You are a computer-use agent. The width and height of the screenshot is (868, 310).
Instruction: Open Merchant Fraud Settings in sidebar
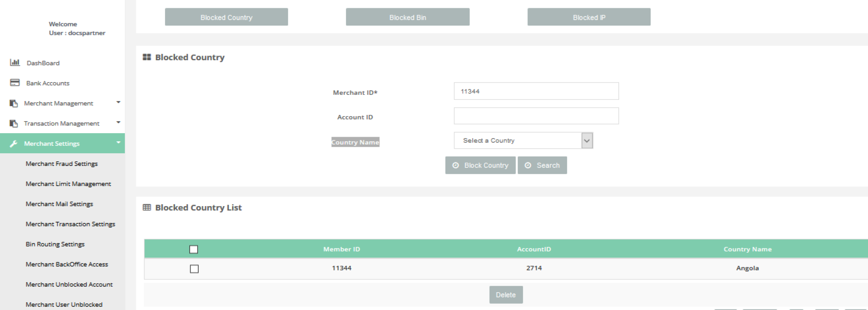[x=62, y=164]
